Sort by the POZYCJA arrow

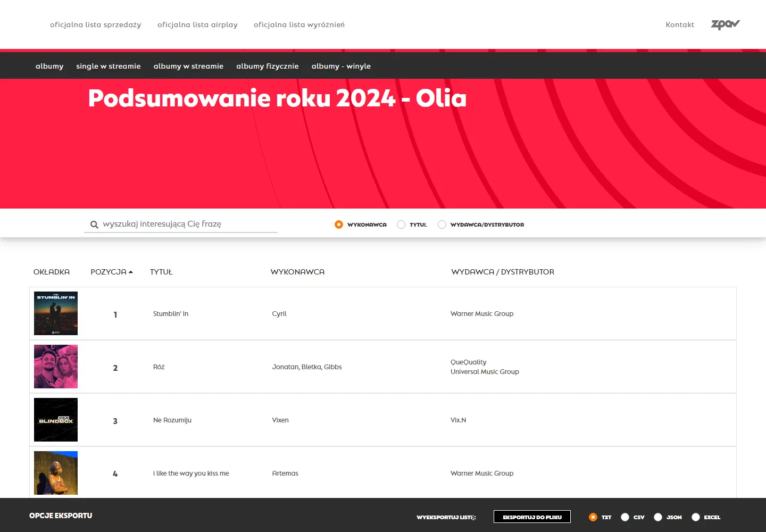click(131, 272)
